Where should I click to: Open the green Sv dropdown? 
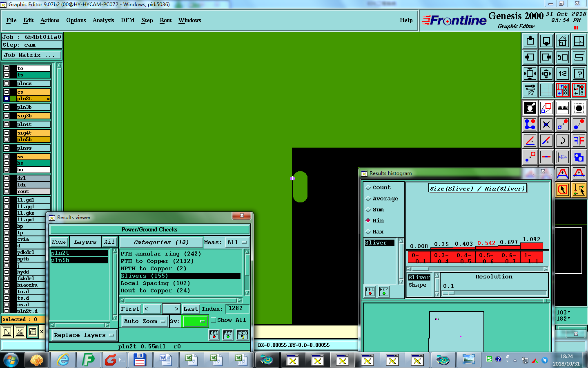(x=195, y=321)
